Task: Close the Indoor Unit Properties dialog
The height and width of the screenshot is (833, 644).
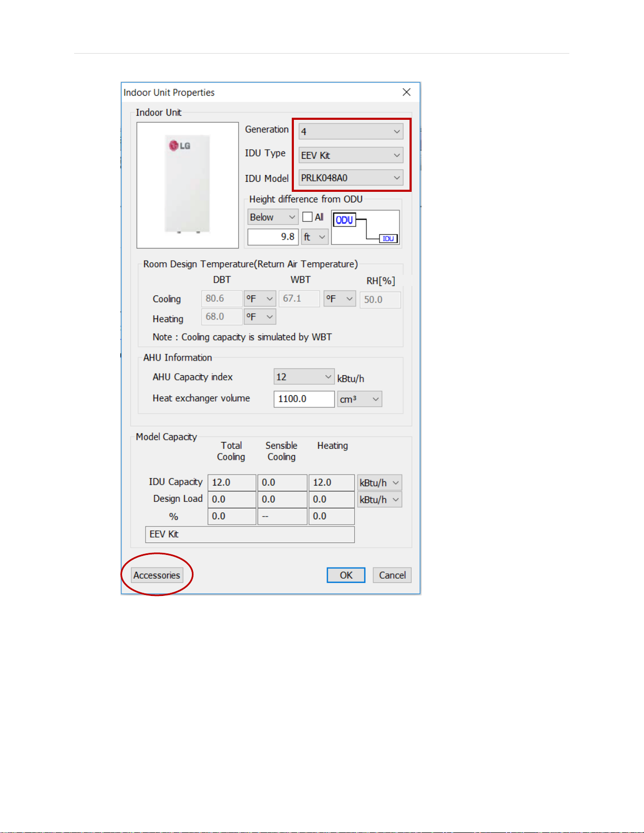Action: click(x=406, y=92)
